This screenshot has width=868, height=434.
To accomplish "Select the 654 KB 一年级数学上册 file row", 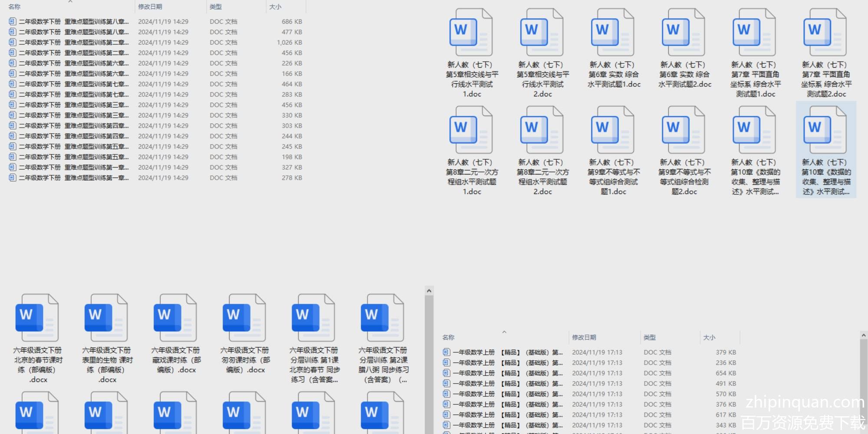I will pyautogui.click(x=508, y=373).
